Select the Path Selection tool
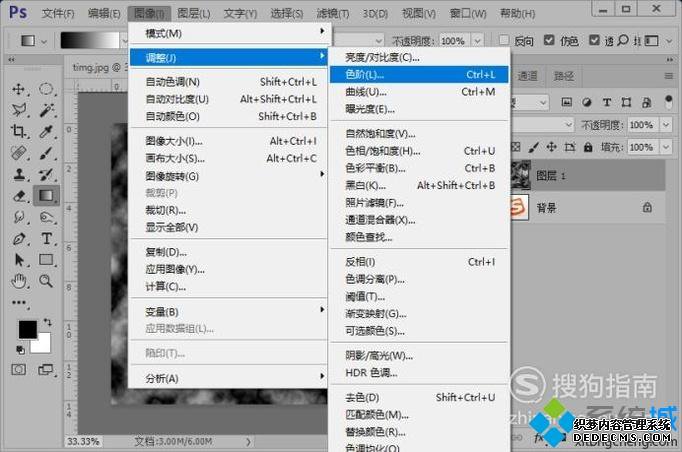This screenshot has height=452, width=682. [x=19, y=260]
